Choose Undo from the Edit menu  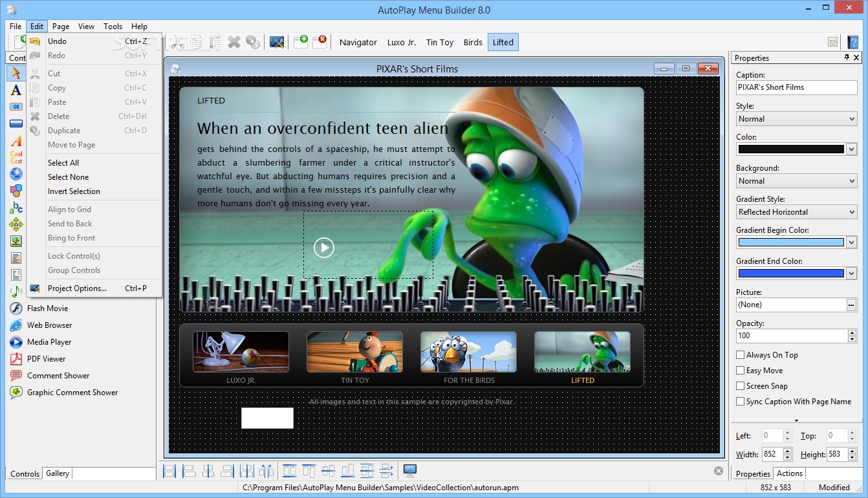tap(94, 41)
